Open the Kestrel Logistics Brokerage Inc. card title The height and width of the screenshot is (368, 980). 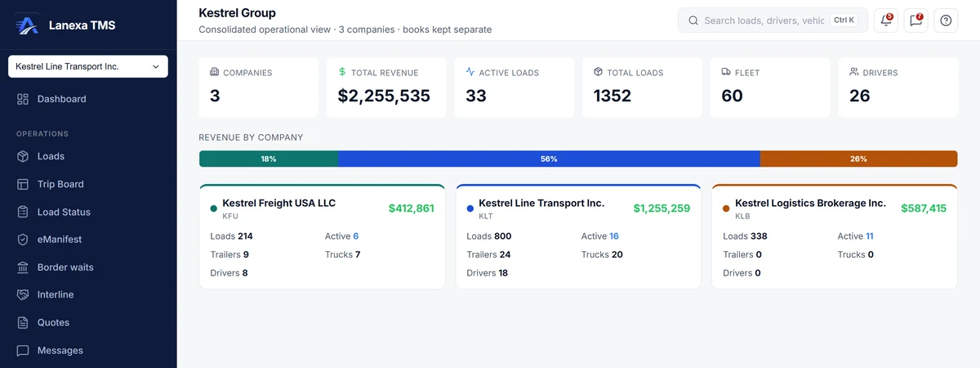810,203
